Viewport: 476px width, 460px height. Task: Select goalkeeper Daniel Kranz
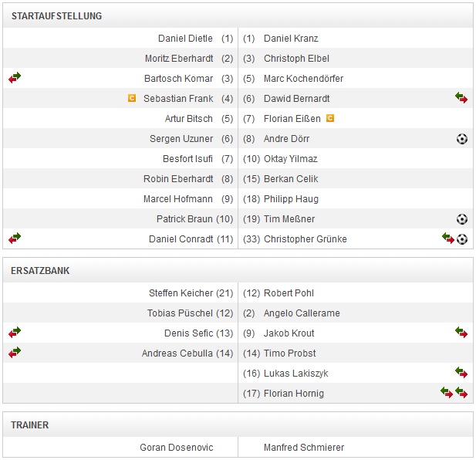(291, 39)
